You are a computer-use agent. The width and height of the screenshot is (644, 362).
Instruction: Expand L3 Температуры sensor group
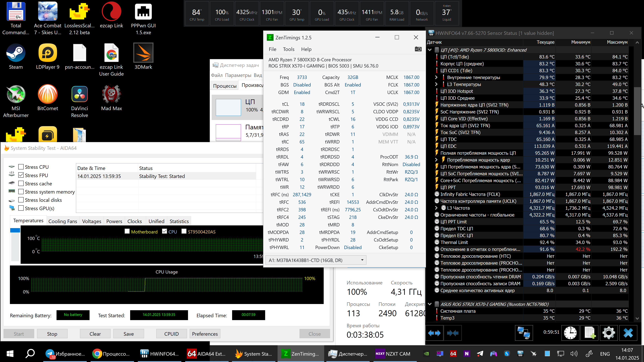(x=436, y=84)
